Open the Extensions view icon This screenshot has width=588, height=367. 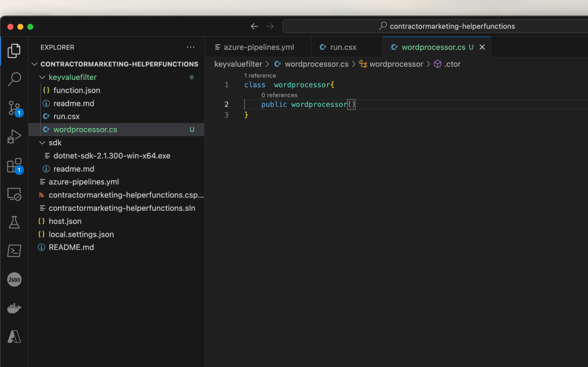coord(14,165)
